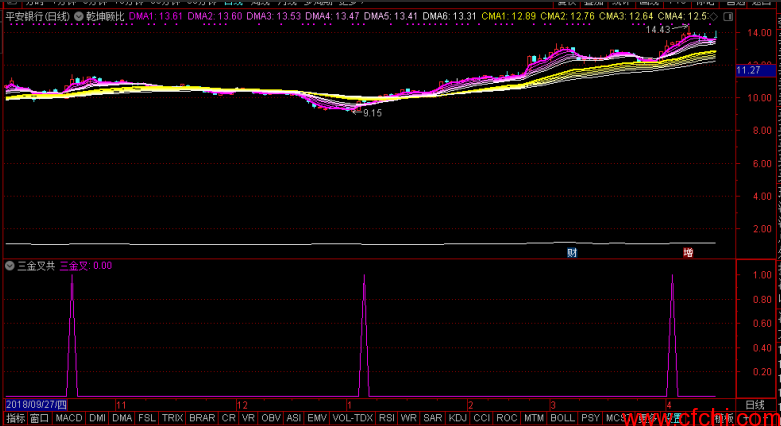
Task: Select the ASI indicator tab
Action: tap(294, 418)
